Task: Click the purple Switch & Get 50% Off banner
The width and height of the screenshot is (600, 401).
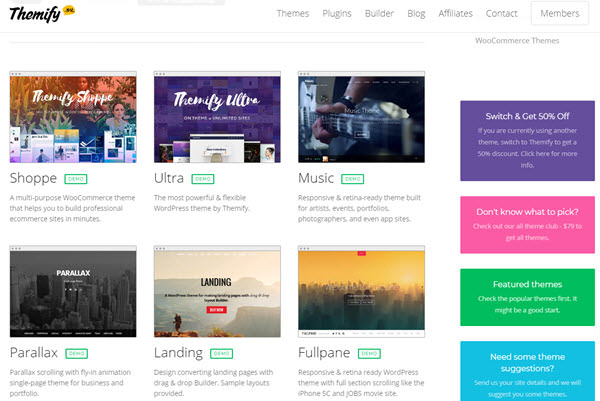Action: click(527, 141)
